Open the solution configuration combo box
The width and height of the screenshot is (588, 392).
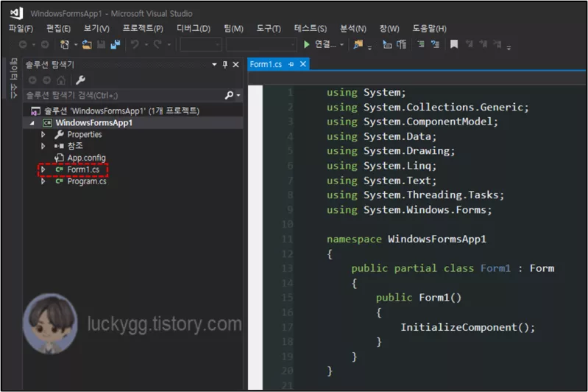[x=201, y=45]
